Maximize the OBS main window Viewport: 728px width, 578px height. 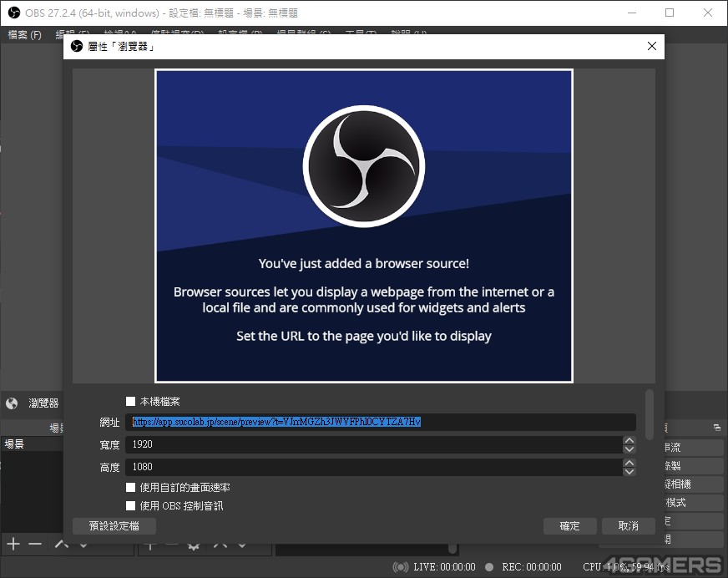[x=670, y=13]
